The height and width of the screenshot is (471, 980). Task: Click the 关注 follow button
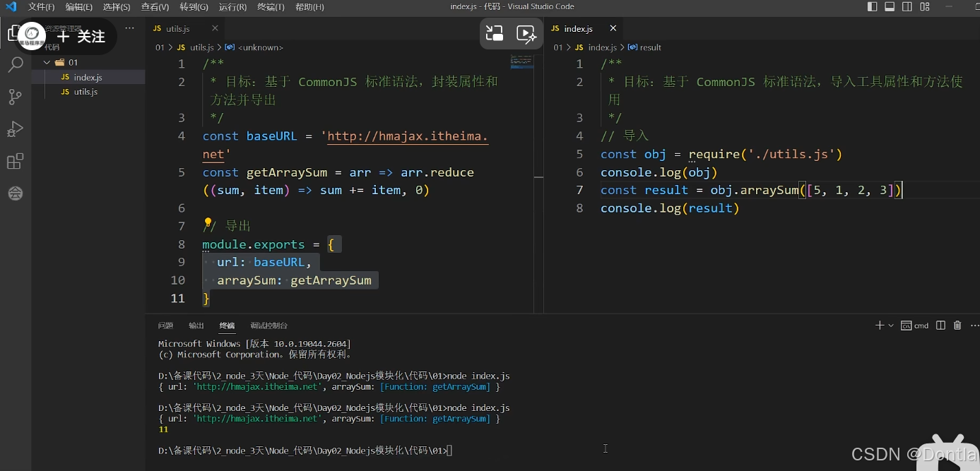pyautogui.click(x=81, y=37)
